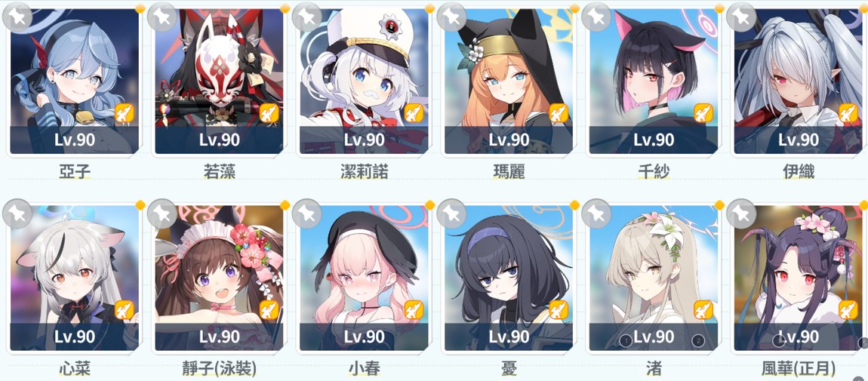Click the pin icon on 靜子(泳裝)'s card
Image resolution: width=868 pixels, height=381 pixels.
tap(162, 213)
